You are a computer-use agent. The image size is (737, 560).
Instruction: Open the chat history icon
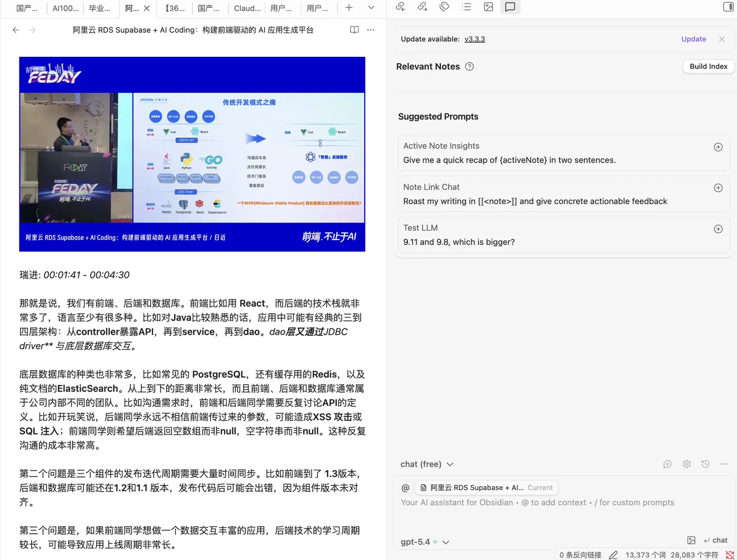[705, 464]
